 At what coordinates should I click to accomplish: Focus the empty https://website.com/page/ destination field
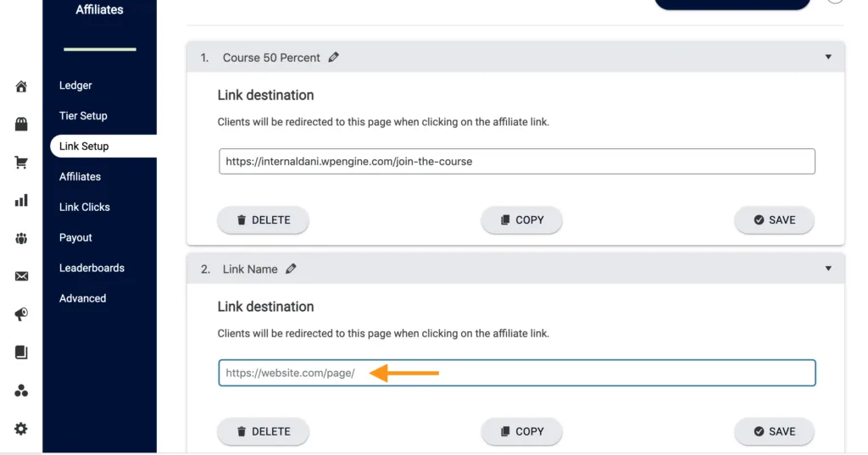516,373
